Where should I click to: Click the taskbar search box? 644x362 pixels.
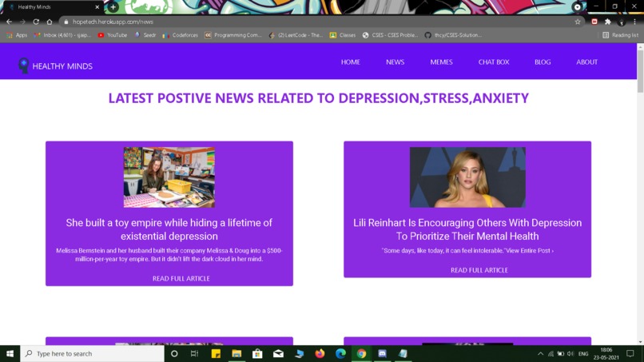pos(93,353)
